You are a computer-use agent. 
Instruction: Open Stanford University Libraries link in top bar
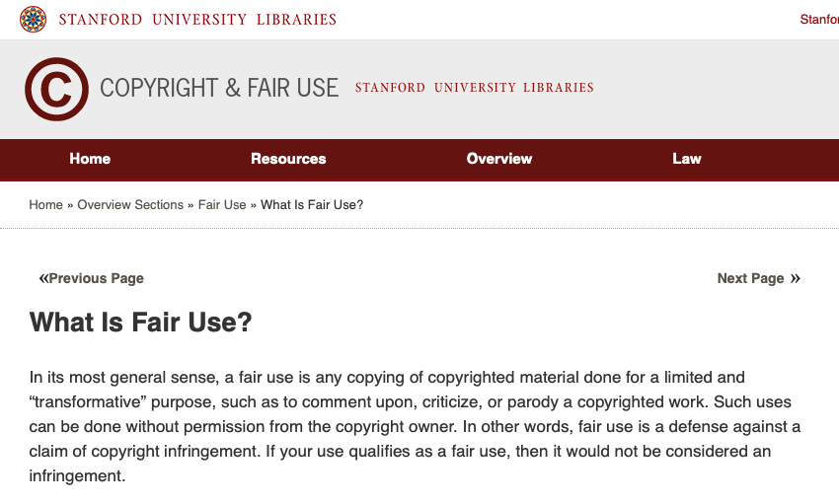pos(197,20)
